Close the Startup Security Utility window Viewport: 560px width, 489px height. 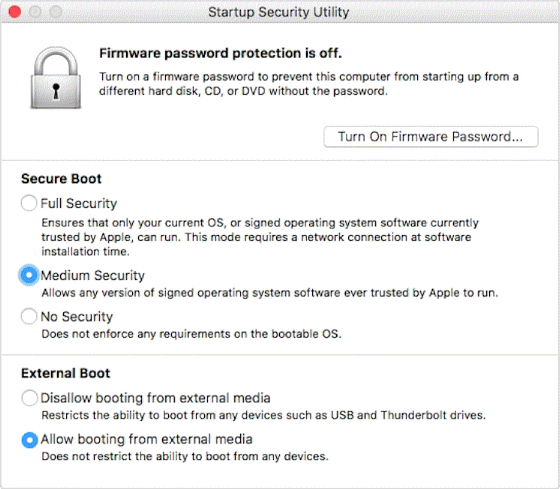point(15,12)
